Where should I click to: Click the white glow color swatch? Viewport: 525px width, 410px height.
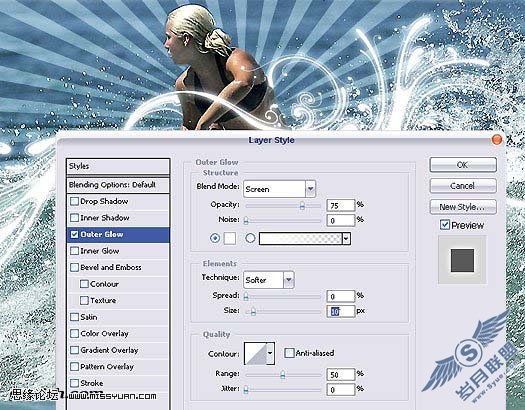click(x=230, y=239)
